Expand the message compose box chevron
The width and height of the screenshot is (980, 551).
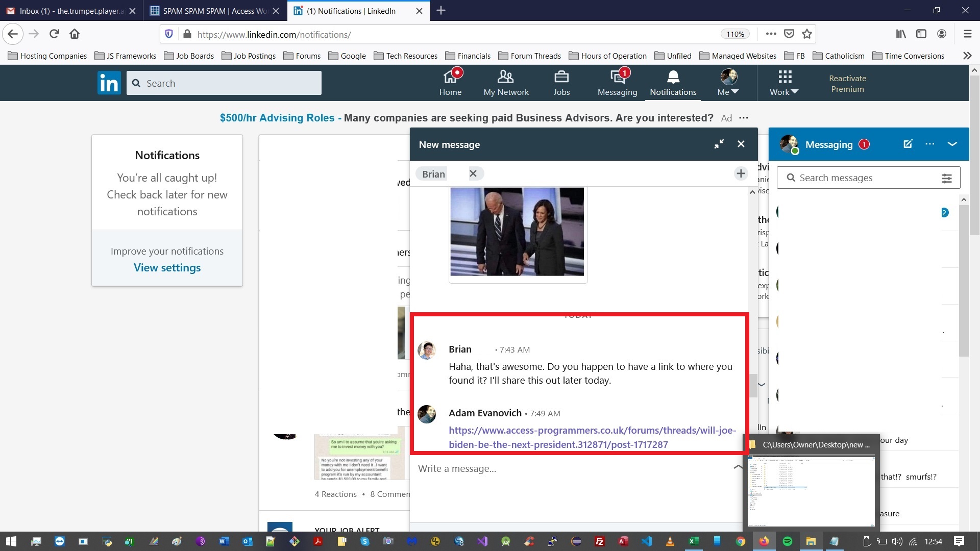click(738, 467)
